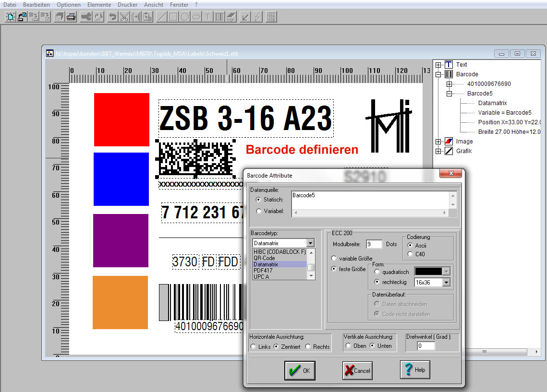This screenshot has width=547, height=392.
Task: Confirm barcode attributes with OK
Action: [x=300, y=370]
